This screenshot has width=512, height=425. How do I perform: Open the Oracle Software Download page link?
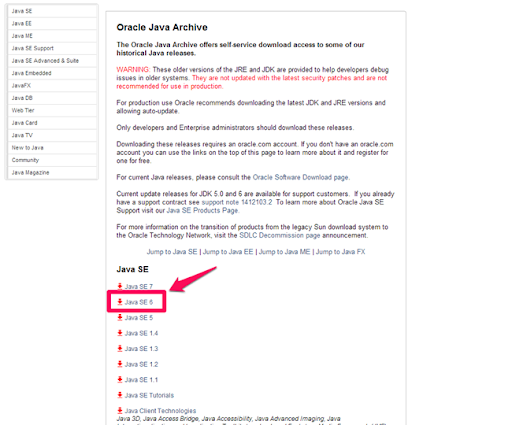[x=301, y=177]
